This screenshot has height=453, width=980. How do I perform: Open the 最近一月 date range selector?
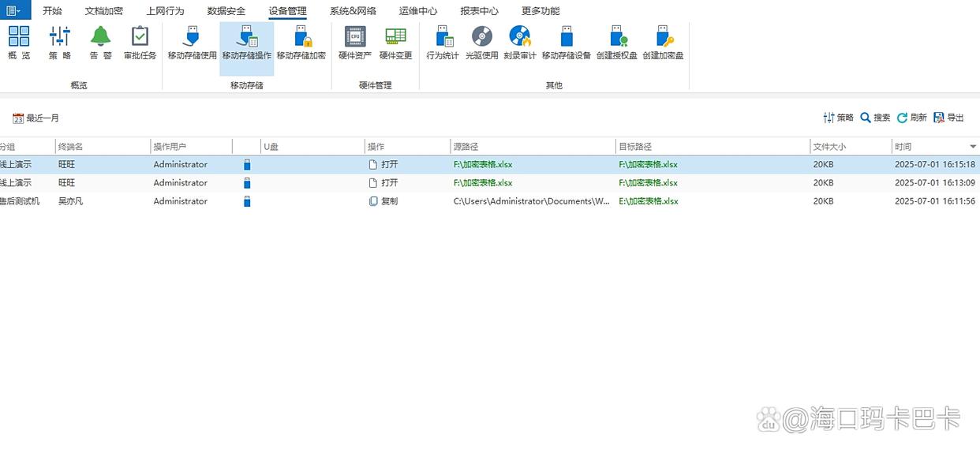(x=36, y=118)
